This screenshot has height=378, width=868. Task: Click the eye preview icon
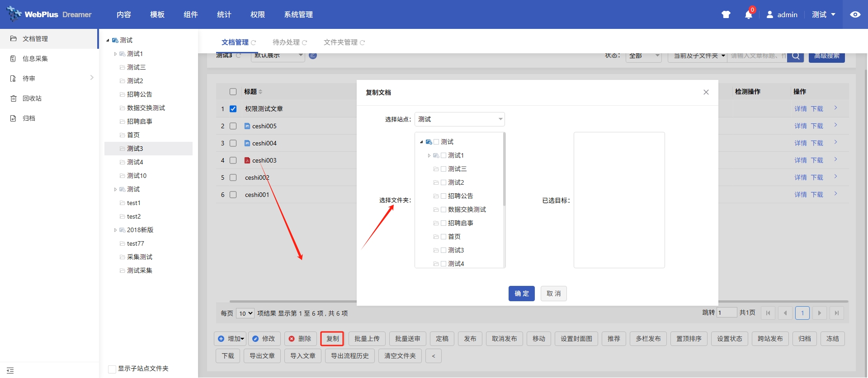tap(855, 14)
